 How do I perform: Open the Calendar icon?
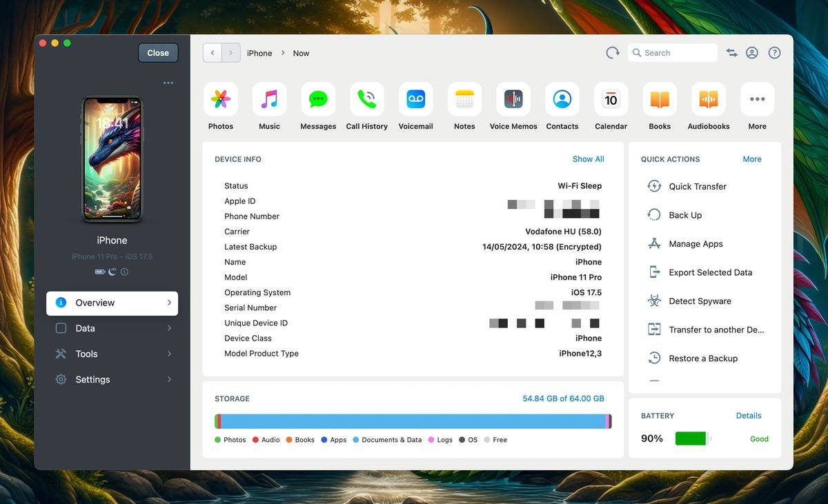[611, 99]
